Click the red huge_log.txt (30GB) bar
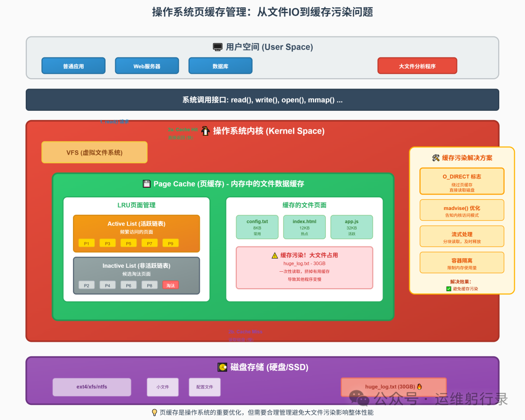Viewport: 525px width, 420px height. coord(393,386)
